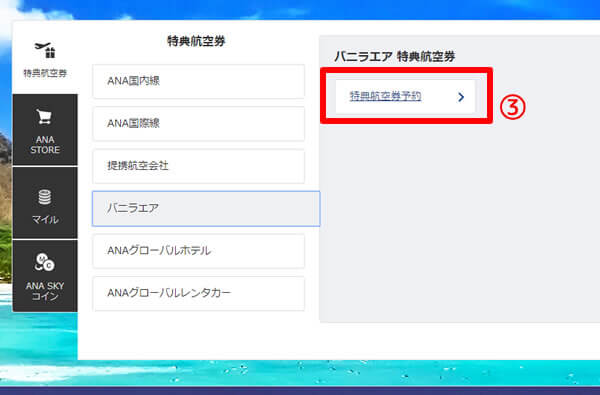Switch to the ANA SKY コイン tab label
This screenshot has height=395, width=600.
pyautogui.click(x=45, y=291)
